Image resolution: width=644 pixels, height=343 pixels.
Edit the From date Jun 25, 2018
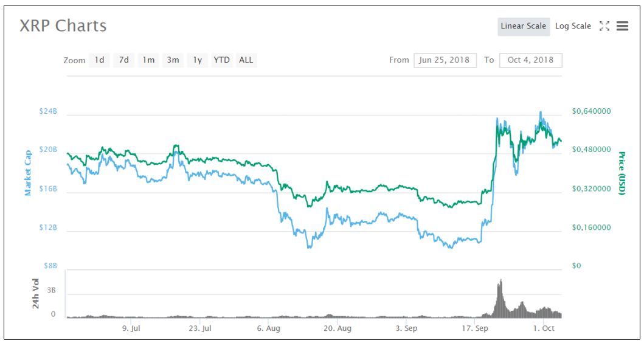[x=445, y=60]
